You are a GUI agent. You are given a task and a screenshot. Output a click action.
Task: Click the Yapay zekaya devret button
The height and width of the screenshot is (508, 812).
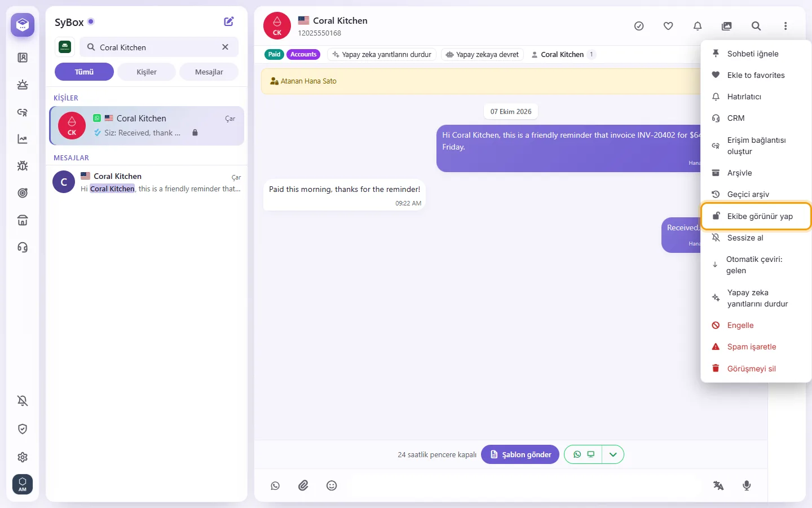pyautogui.click(x=482, y=55)
